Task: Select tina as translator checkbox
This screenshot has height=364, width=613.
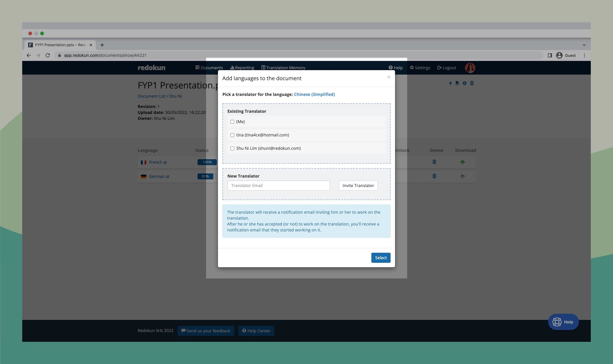Action: 232,135
